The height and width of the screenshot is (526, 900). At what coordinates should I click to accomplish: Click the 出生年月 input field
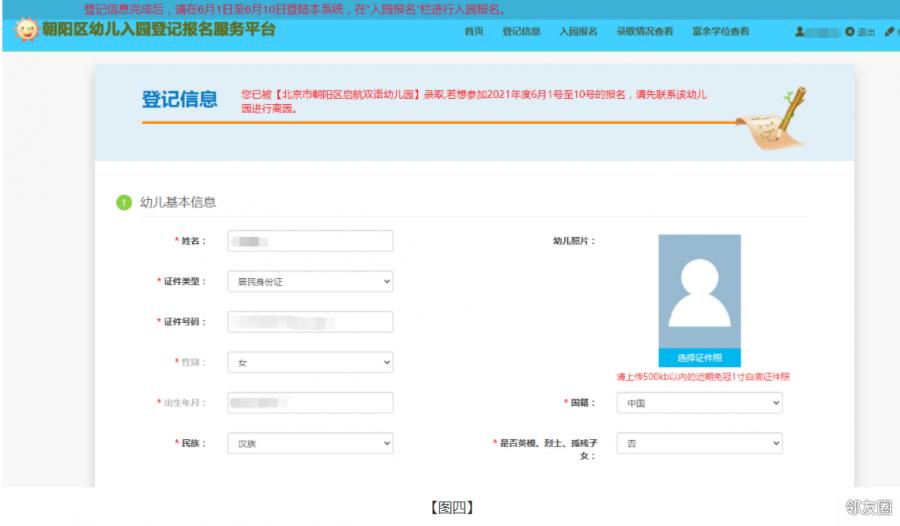[311, 403]
